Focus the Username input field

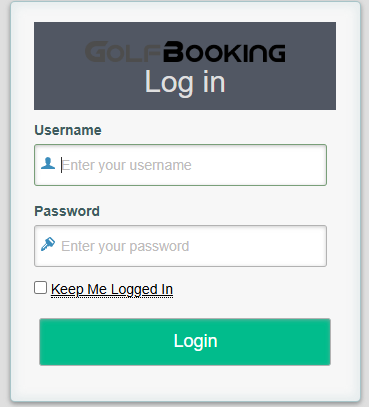point(180,165)
